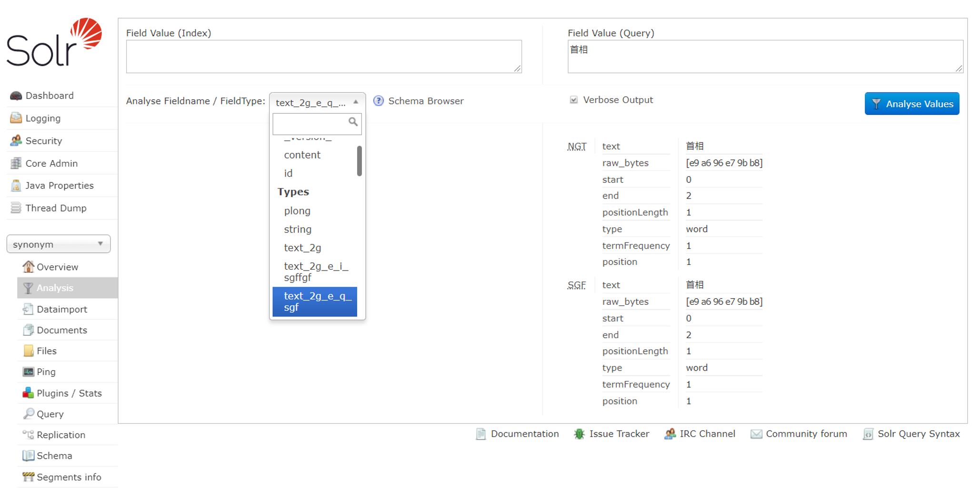This screenshot has width=980, height=503.
Task: Choose text_2g_e_q_sgf type from dropdown
Action: (x=315, y=302)
